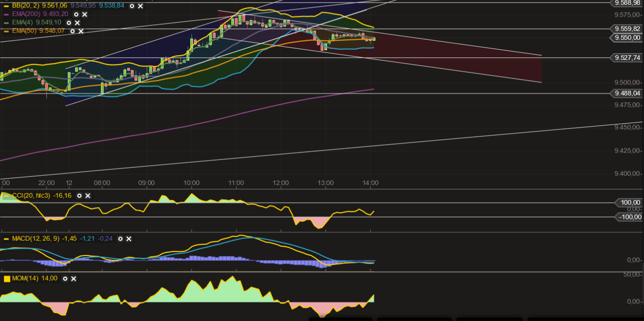
Task: Select the EMA(200) legend label
Action: point(25,14)
